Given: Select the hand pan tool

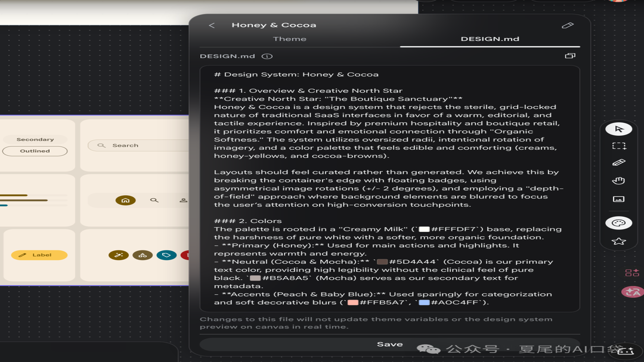Looking at the screenshot, I should (619, 181).
